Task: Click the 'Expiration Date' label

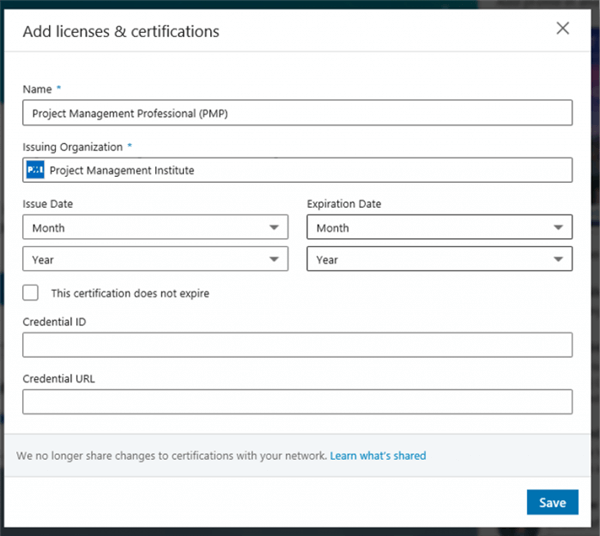Action: coord(344,204)
